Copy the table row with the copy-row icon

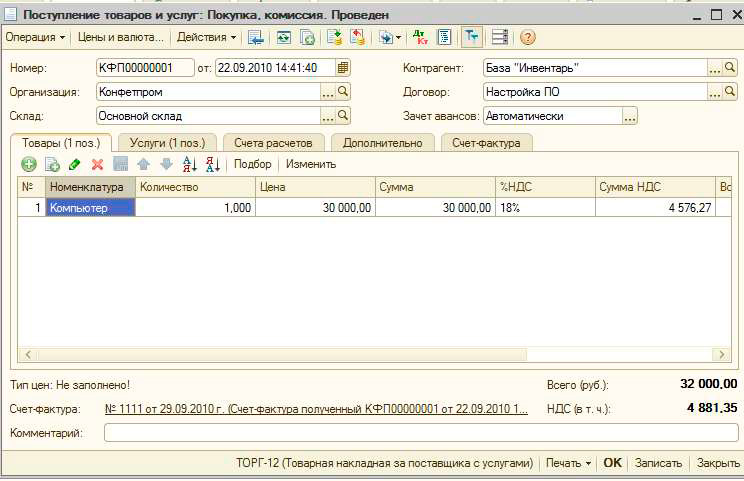pos(52,164)
